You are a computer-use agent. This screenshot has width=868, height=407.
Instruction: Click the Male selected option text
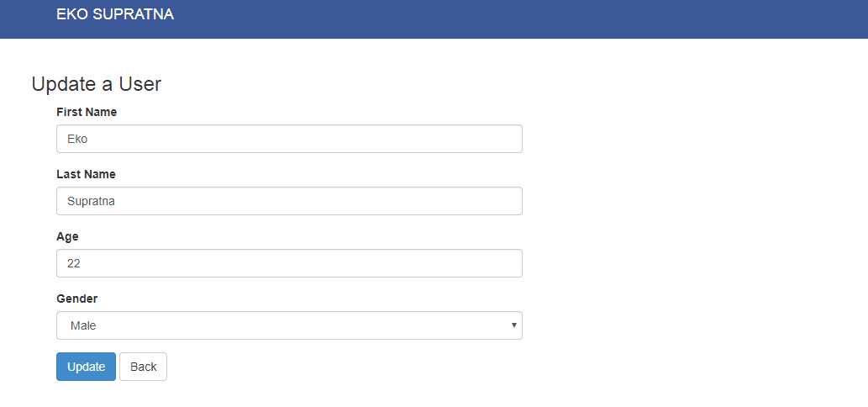pyautogui.click(x=83, y=326)
